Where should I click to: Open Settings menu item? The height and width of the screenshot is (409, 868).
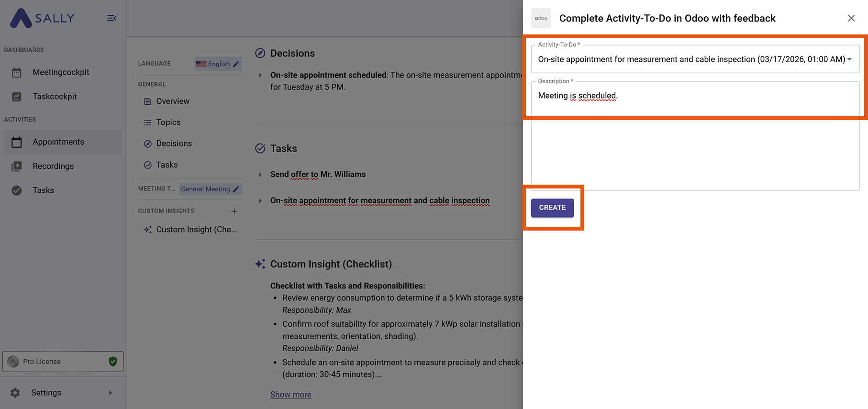(x=63, y=393)
